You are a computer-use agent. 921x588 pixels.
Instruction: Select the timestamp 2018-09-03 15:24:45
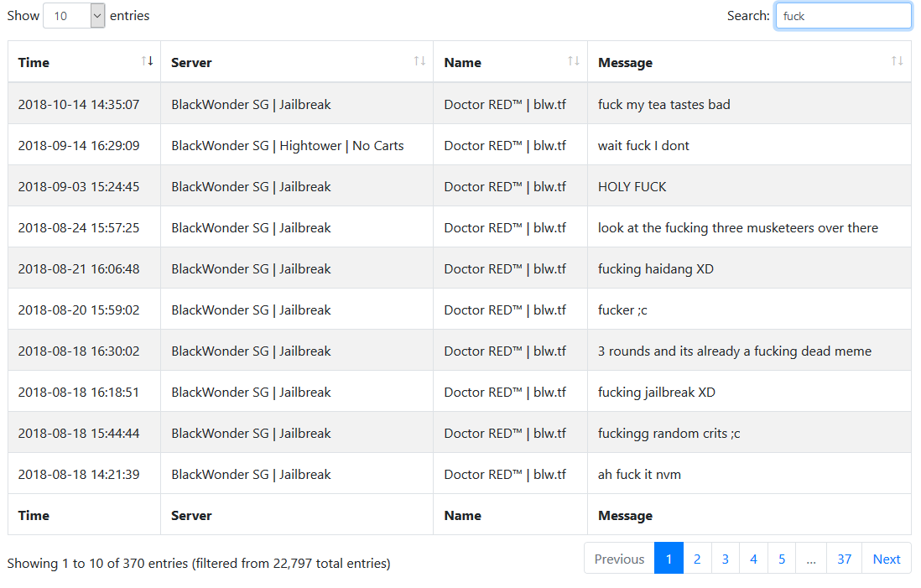pos(79,187)
